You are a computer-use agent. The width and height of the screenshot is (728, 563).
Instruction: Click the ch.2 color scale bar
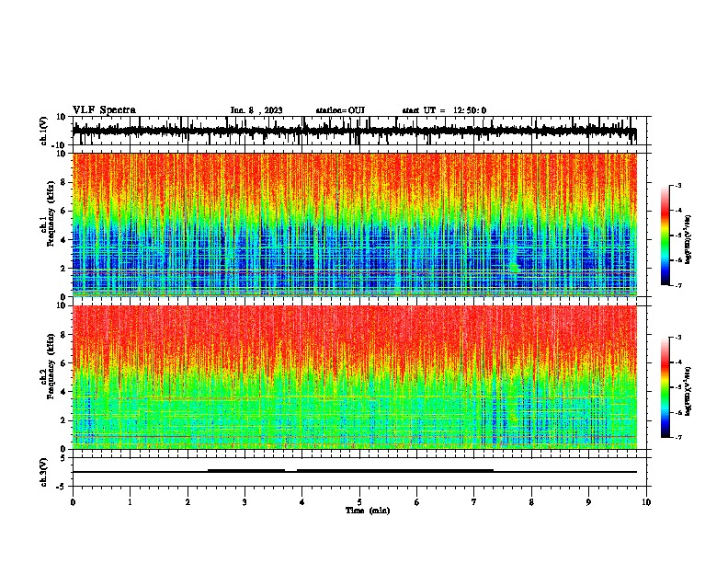coord(665,387)
